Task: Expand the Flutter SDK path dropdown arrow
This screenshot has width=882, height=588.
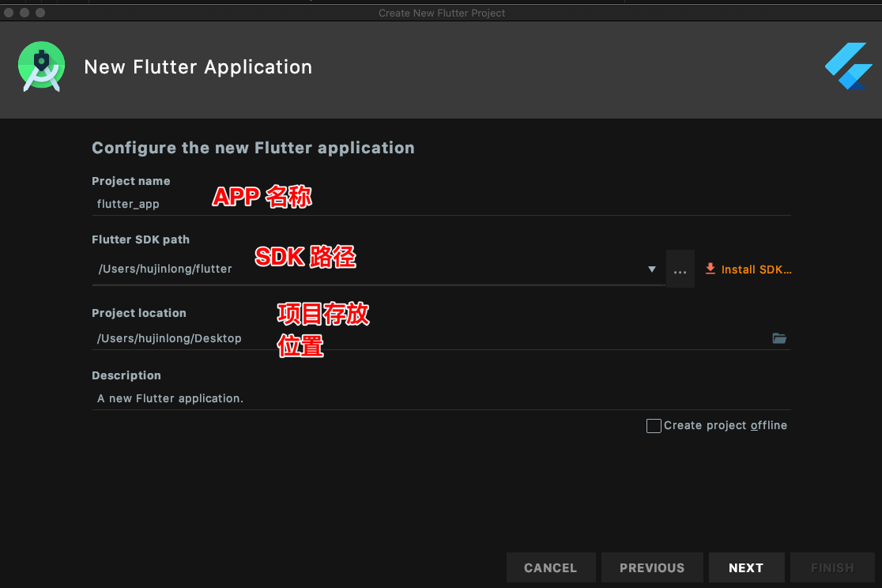Action: tap(651, 269)
